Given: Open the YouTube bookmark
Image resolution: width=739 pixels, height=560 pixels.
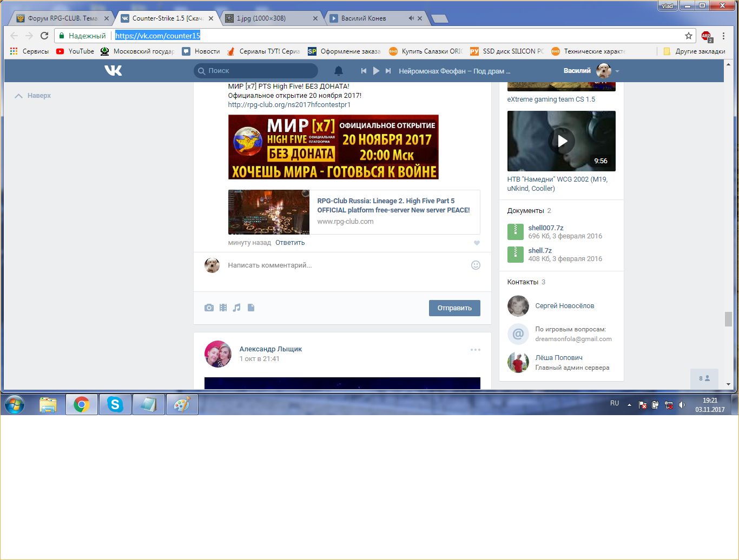Looking at the screenshot, I should click(75, 51).
